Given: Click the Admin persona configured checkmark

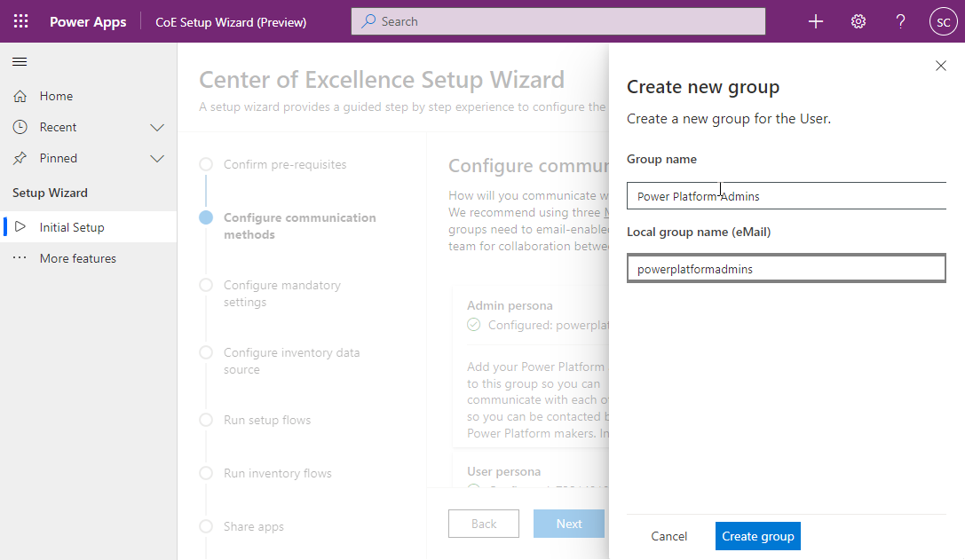Looking at the screenshot, I should [473, 324].
